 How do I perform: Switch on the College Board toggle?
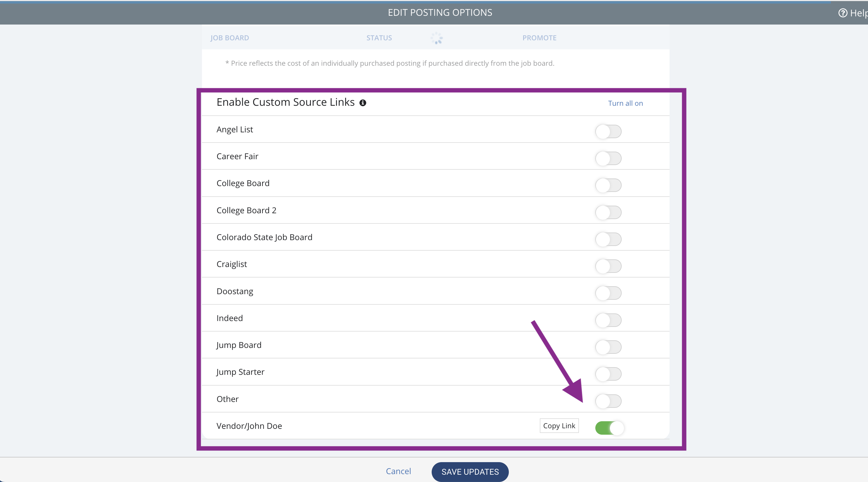608,185
